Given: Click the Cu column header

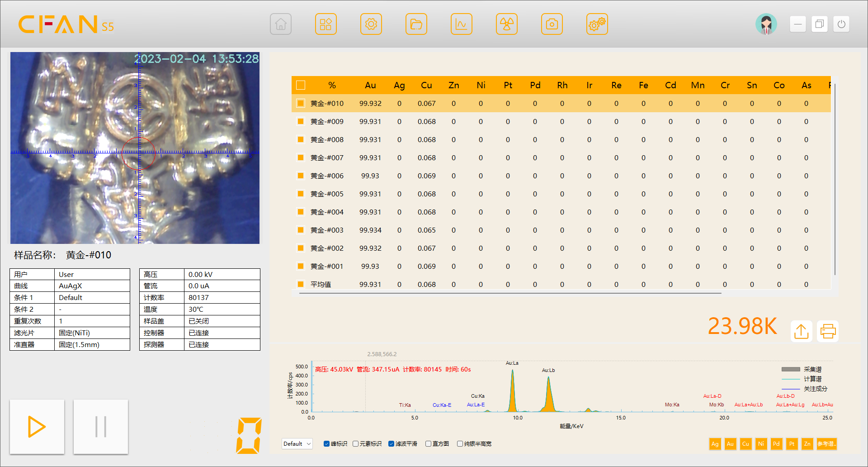Looking at the screenshot, I should pyautogui.click(x=426, y=85).
